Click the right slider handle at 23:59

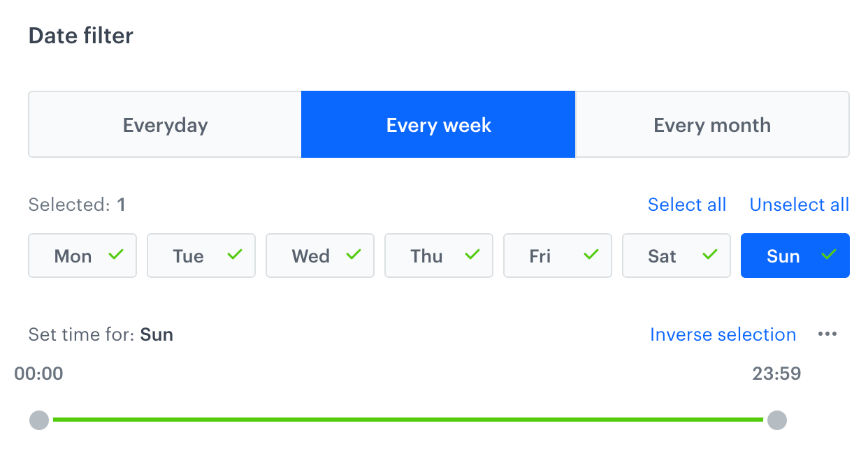[777, 420]
